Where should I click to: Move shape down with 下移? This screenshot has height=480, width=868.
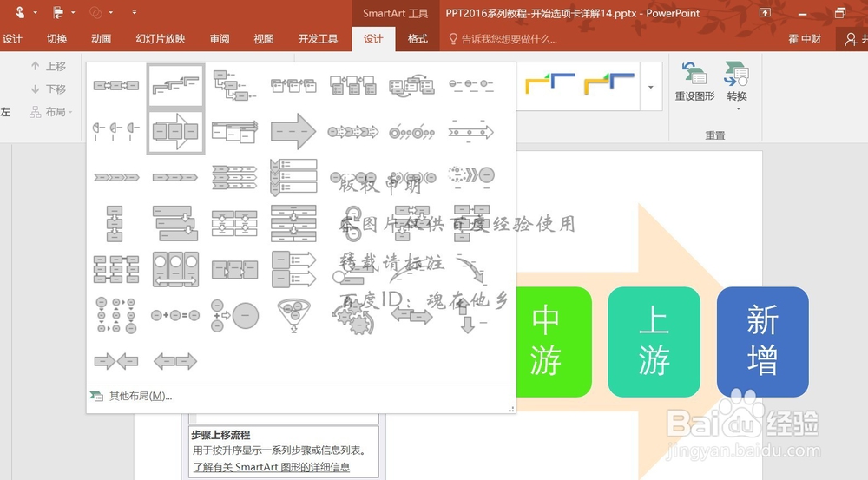(48, 89)
